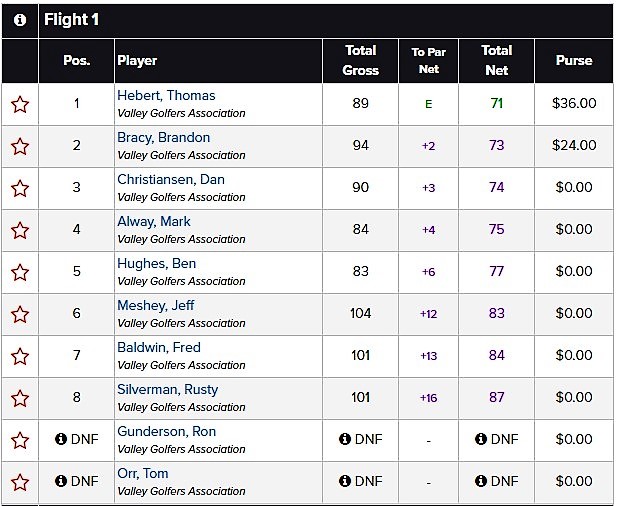Toggle the favorite star for Fred Baldwin

pyautogui.click(x=19, y=356)
